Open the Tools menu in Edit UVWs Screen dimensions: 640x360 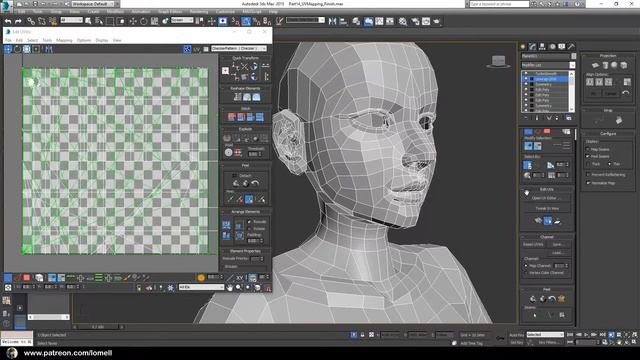47,40
